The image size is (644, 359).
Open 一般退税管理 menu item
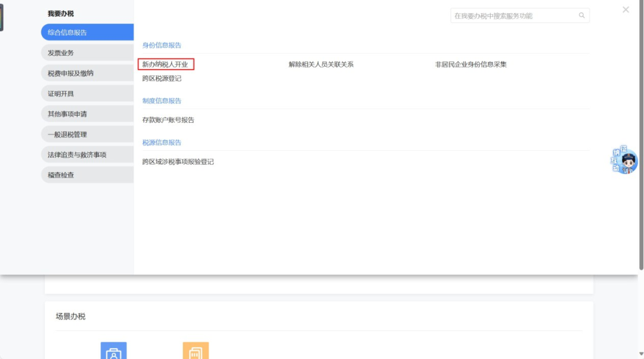click(87, 134)
